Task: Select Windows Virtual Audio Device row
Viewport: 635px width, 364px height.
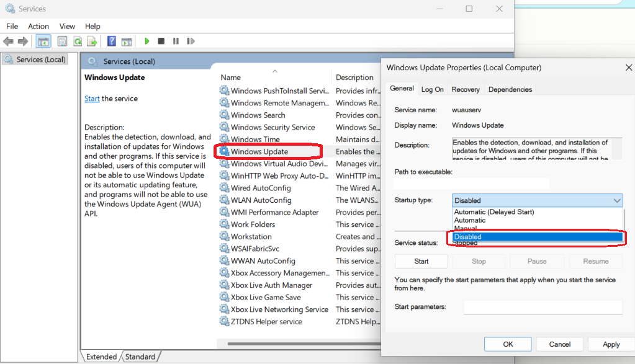Action: tap(300, 163)
